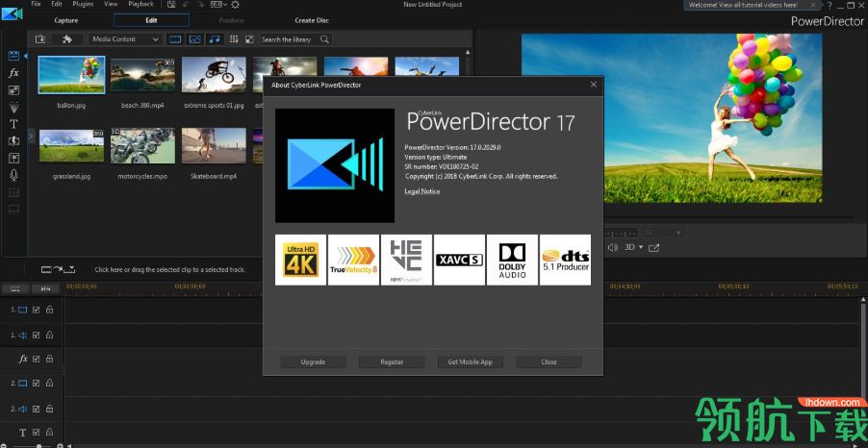Click the Upgrade button in About dialog

tap(314, 361)
